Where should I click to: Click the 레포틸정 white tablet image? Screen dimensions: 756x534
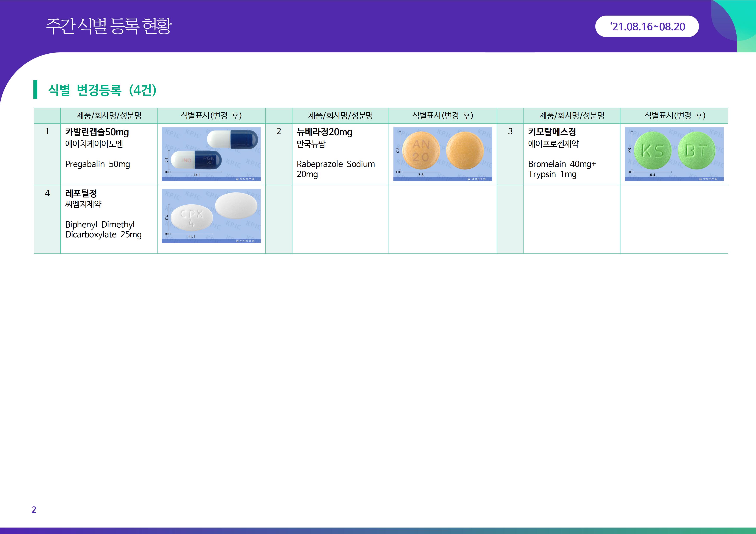pyautogui.click(x=211, y=216)
